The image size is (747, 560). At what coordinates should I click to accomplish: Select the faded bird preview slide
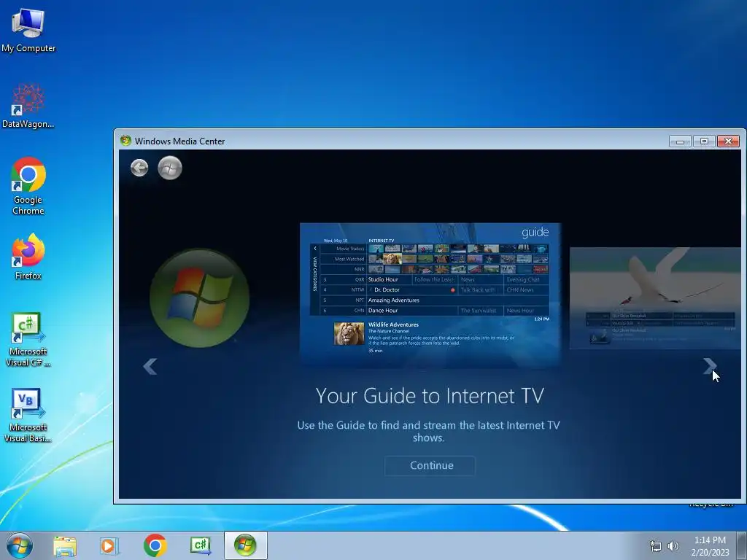(655, 298)
